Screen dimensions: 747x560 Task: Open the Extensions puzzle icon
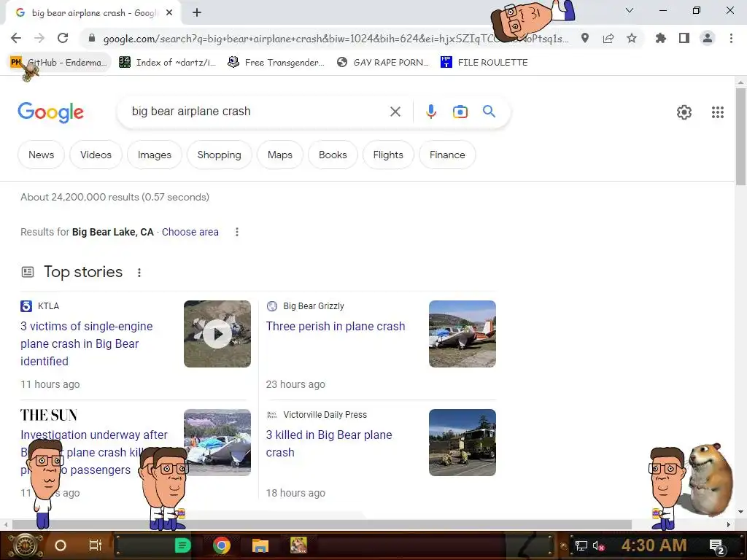tap(661, 38)
